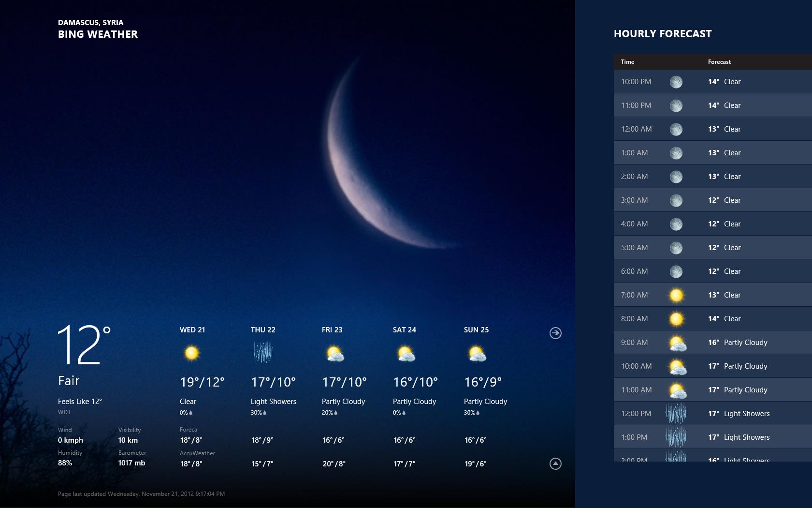The height and width of the screenshot is (508, 812).
Task: Click the 19°/12° Wednesday temperature
Action: coord(203,382)
